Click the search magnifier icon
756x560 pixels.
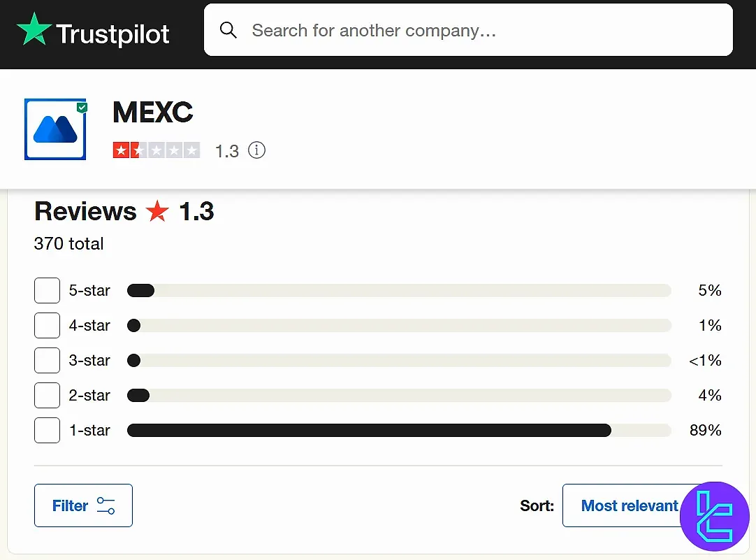click(x=228, y=30)
